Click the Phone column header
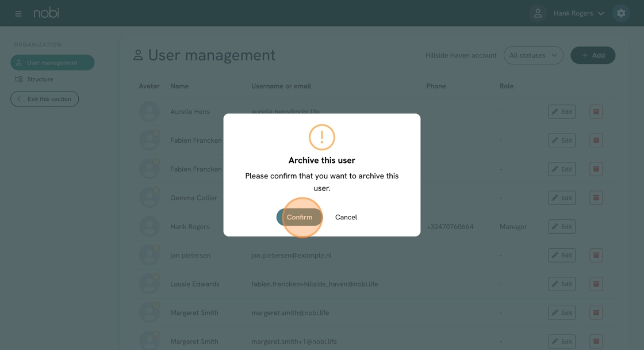Screen dimensions: 644x350 tap(436, 86)
